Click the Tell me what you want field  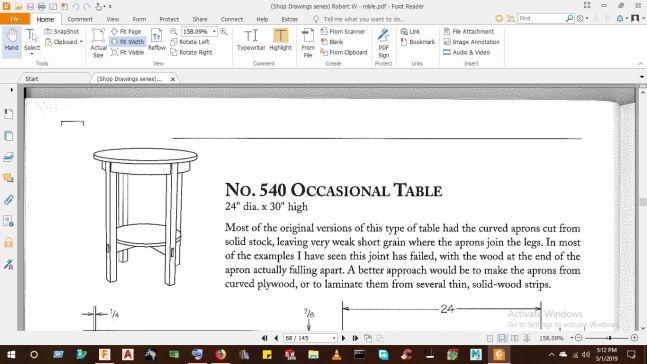coord(363,19)
